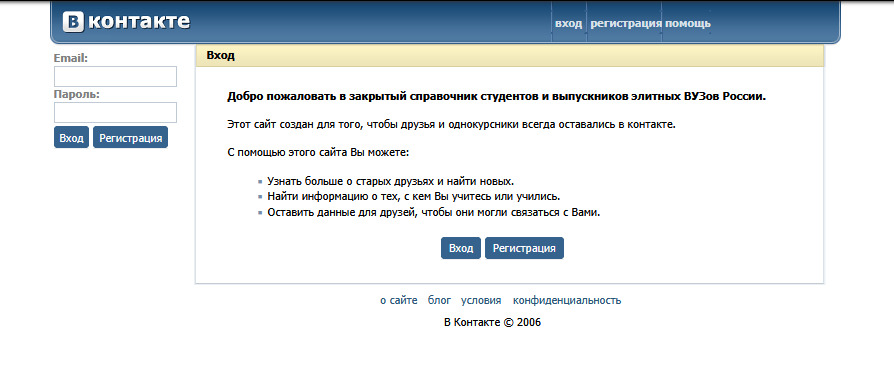
Task: Open помощь in the top navigation bar
Action: pyautogui.click(x=688, y=23)
